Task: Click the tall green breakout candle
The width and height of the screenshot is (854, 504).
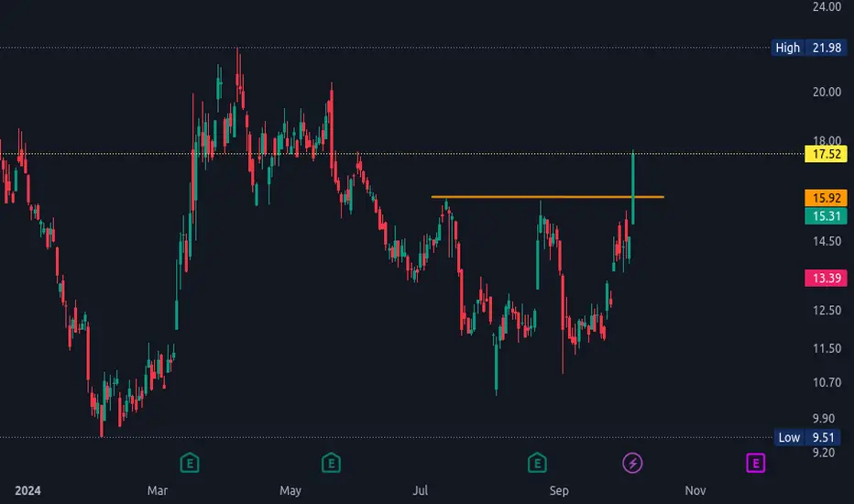Action: pyautogui.click(x=633, y=187)
